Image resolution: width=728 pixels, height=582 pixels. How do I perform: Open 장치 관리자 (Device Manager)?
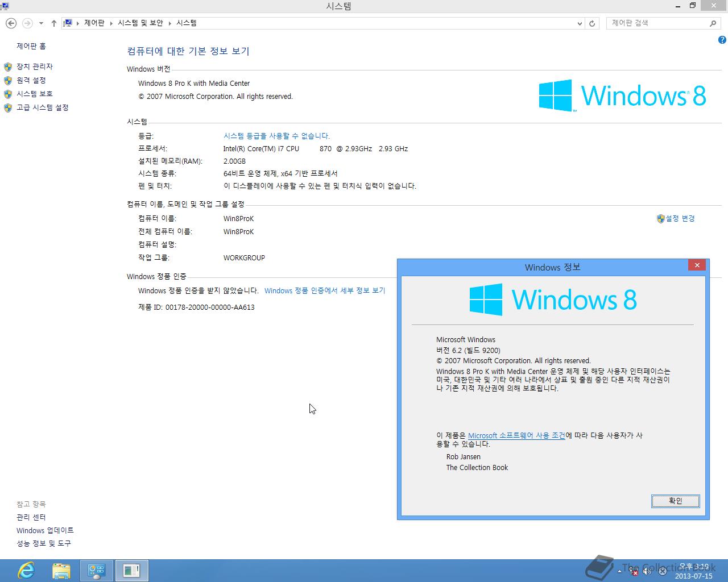click(35, 66)
